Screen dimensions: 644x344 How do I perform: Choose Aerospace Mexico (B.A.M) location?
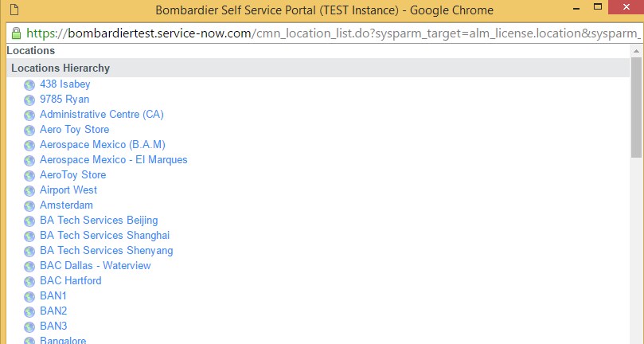(x=103, y=145)
